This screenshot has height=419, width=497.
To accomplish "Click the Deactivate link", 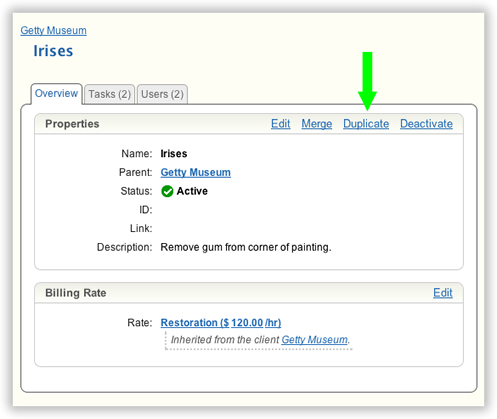I will pos(426,124).
